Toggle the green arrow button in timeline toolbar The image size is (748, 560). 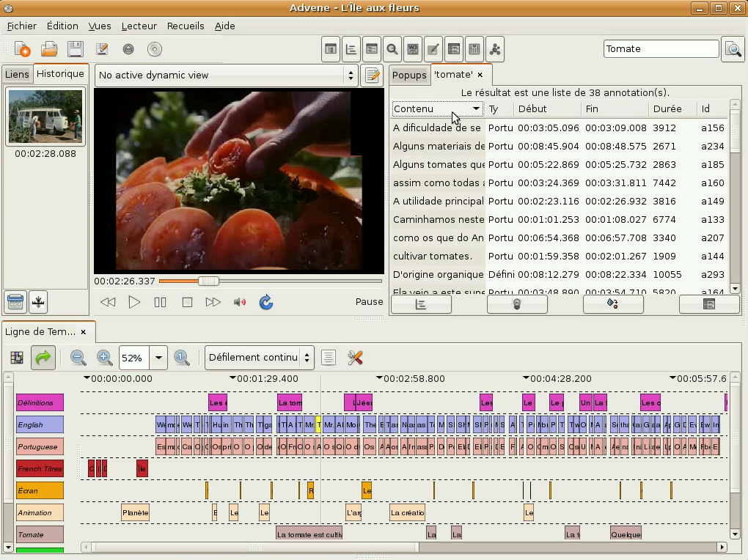[44, 358]
